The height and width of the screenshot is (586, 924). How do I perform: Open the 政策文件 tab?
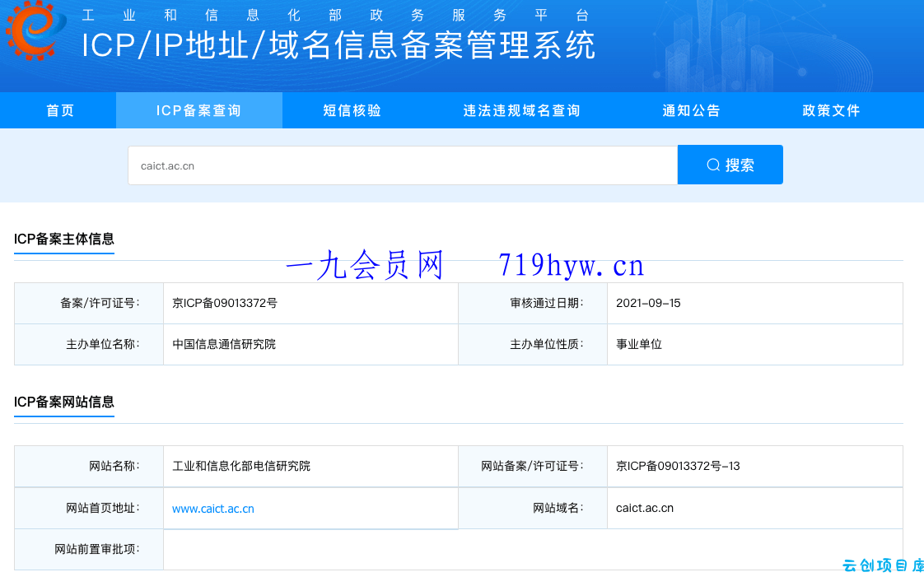[832, 111]
